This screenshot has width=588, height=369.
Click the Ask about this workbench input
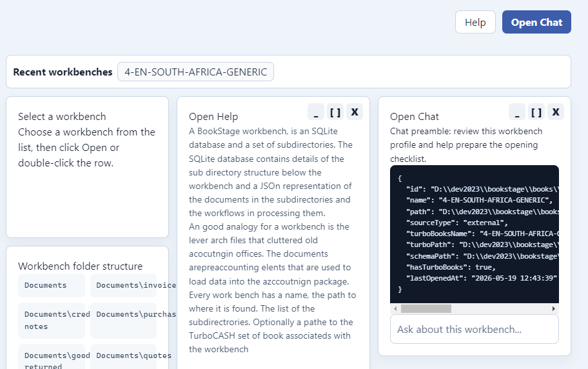point(475,329)
